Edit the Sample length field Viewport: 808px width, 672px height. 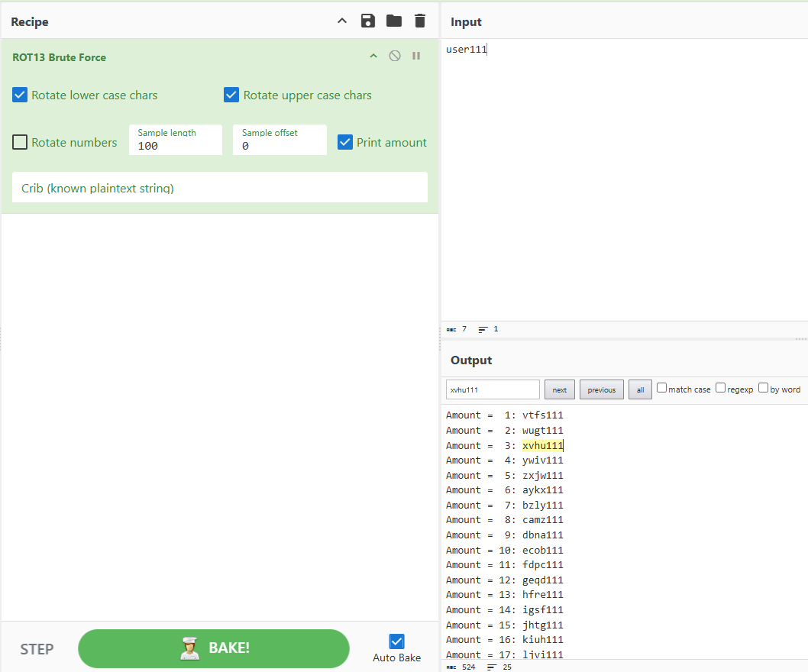176,140
